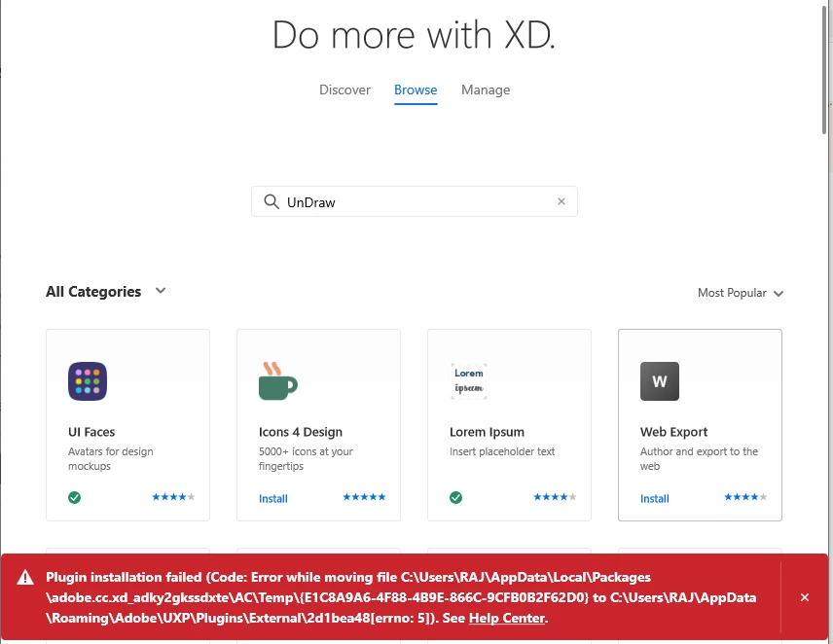Image resolution: width=833 pixels, height=644 pixels.
Task: Open the Lorem Ipsum plugin icon
Action: pyautogui.click(x=469, y=381)
